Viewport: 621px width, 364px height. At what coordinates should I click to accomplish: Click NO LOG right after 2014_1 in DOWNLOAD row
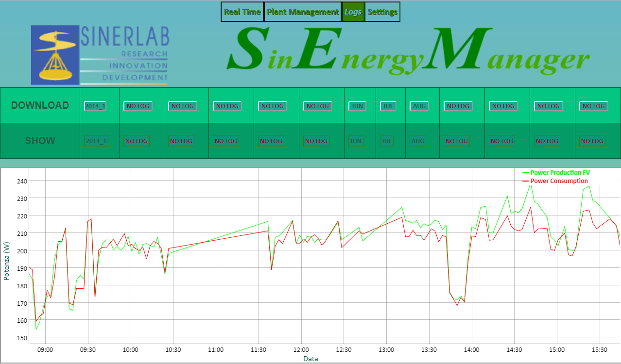pyautogui.click(x=138, y=106)
